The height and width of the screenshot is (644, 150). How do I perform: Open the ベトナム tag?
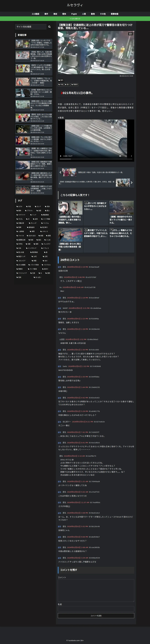click(45, 223)
